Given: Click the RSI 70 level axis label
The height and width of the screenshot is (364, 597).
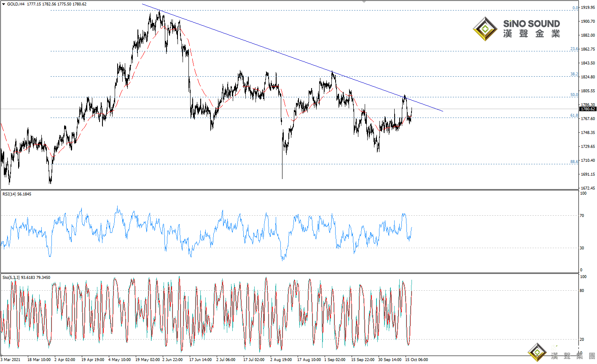Looking at the screenshot, I should click(582, 216).
